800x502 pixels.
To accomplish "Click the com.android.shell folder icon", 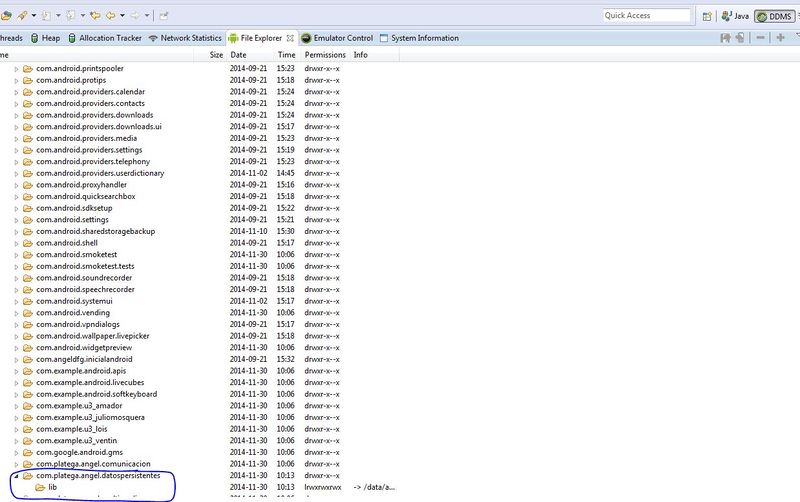I will (x=28, y=243).
